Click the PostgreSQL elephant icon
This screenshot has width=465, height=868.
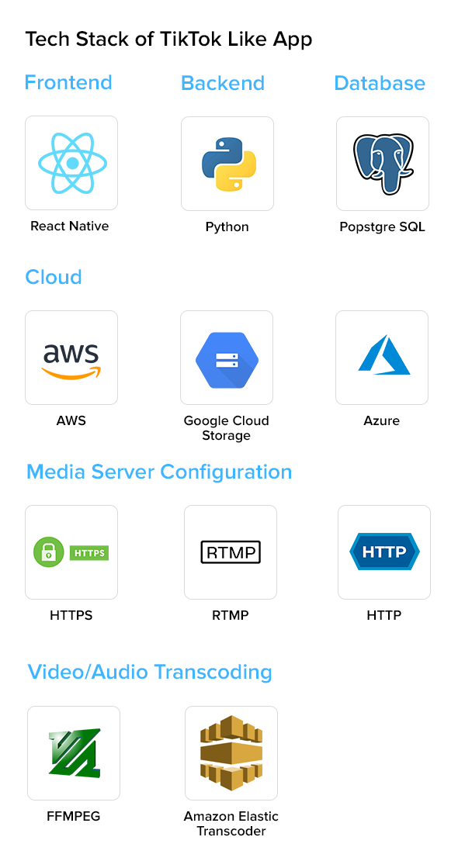383,164
